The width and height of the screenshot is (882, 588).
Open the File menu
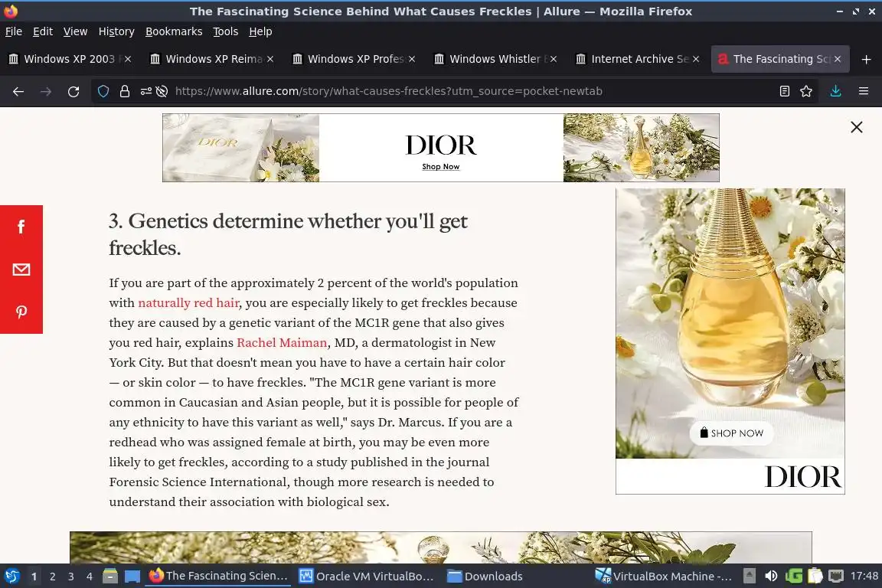pyautogui.click(x=14, y=31)
